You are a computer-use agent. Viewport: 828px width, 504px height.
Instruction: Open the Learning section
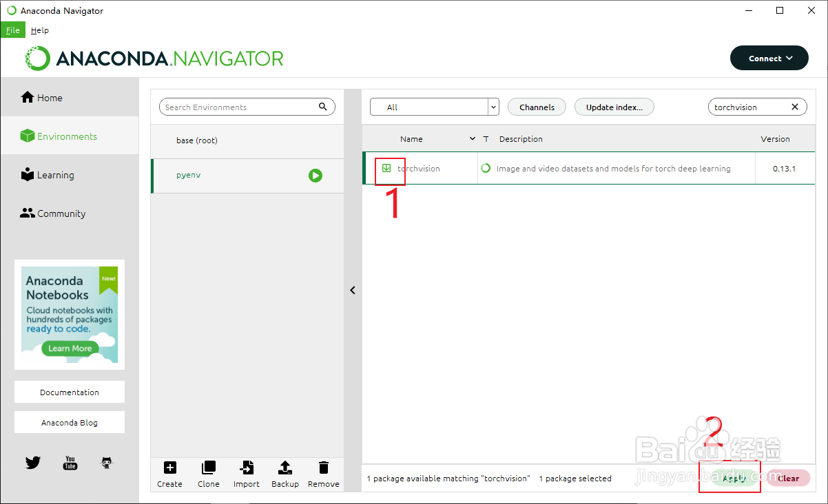[70, 175]
